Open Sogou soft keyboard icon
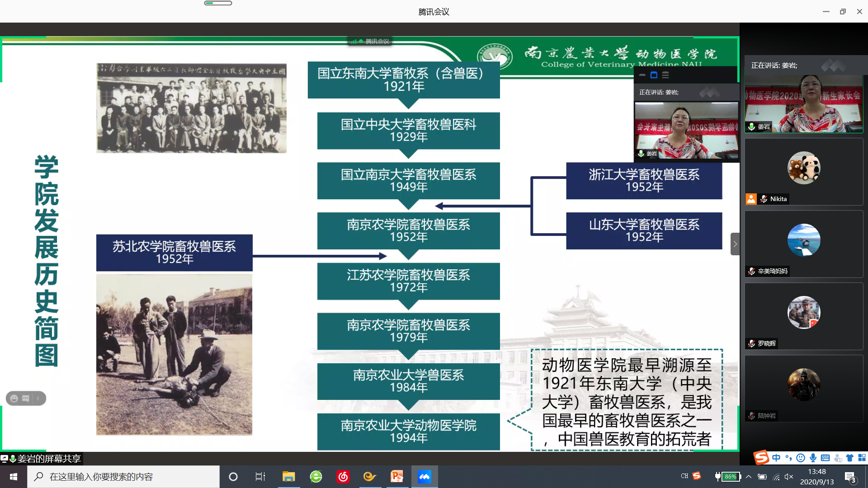Image resolution: width=868 pixels, height=488 pixels. [x=825, y=458]
